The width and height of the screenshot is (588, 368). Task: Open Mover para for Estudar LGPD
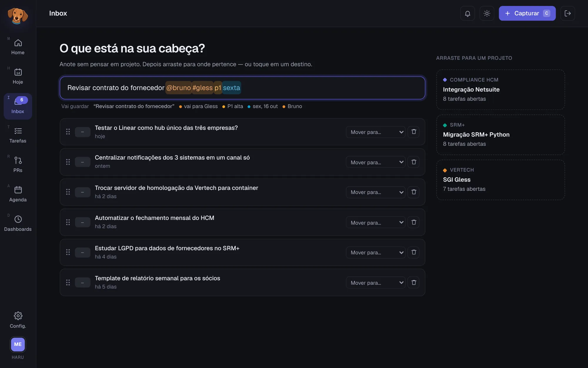376,252
